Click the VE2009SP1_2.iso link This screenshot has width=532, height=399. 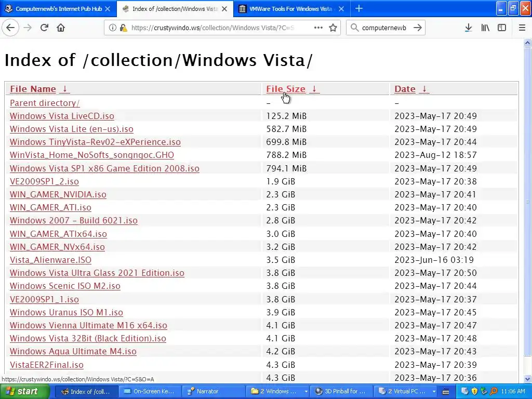(x=45, y=181)
